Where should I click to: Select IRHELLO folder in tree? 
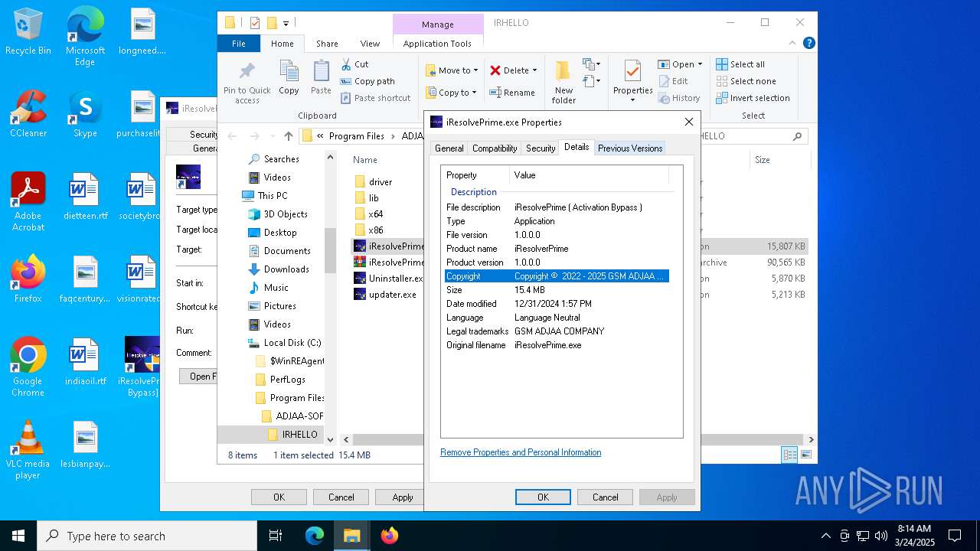click(292, 435)
